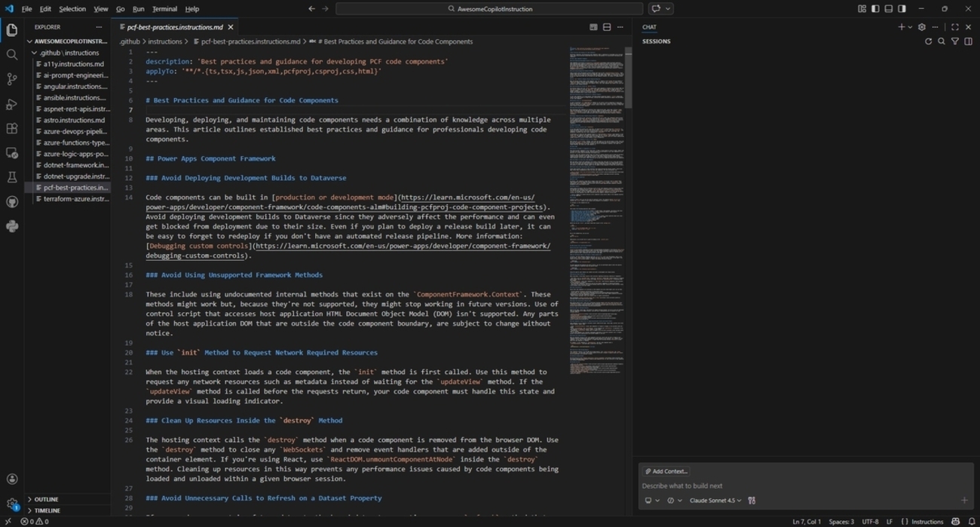Open the Run and Debug view

(12, 104)
